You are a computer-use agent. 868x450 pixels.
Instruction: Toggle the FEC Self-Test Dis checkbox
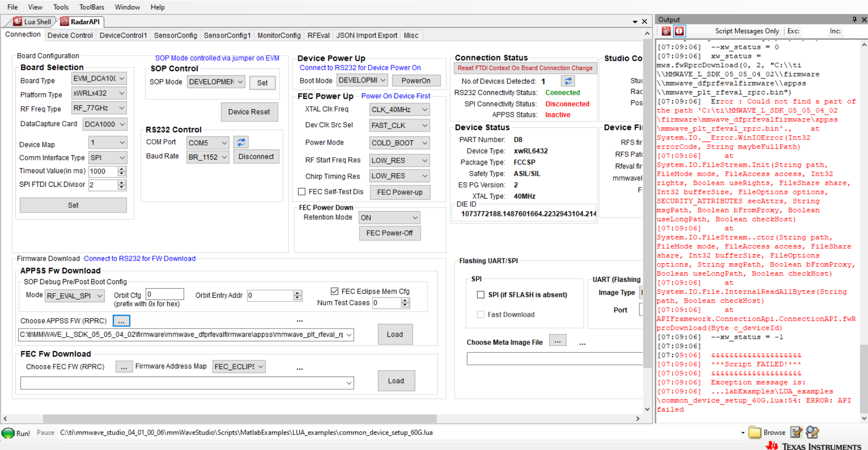(301, 192)
